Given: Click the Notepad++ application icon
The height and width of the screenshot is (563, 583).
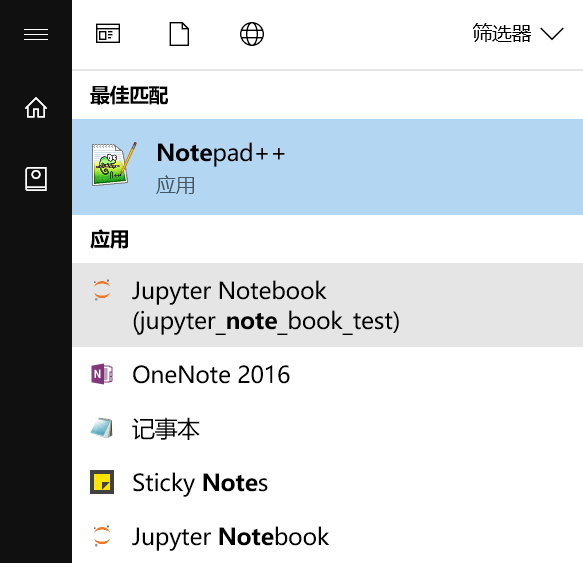Looking at the screenshot, I should (x=114, y=164).
